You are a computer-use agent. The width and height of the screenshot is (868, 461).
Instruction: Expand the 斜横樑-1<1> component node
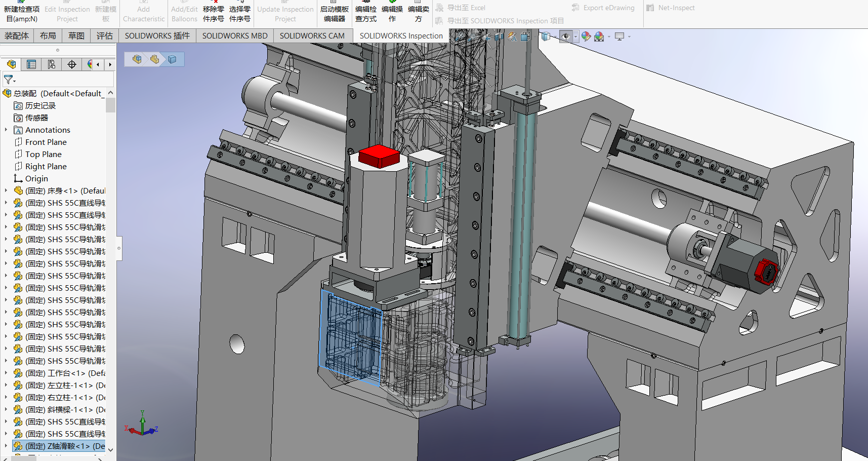6,410
